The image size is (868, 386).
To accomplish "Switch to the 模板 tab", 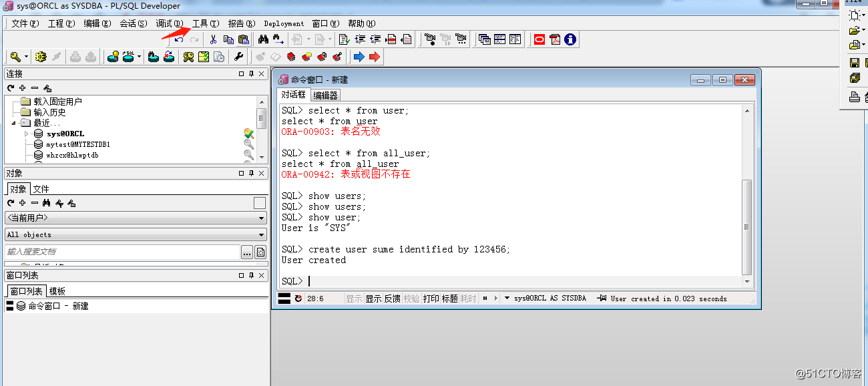I will point(57,291).
